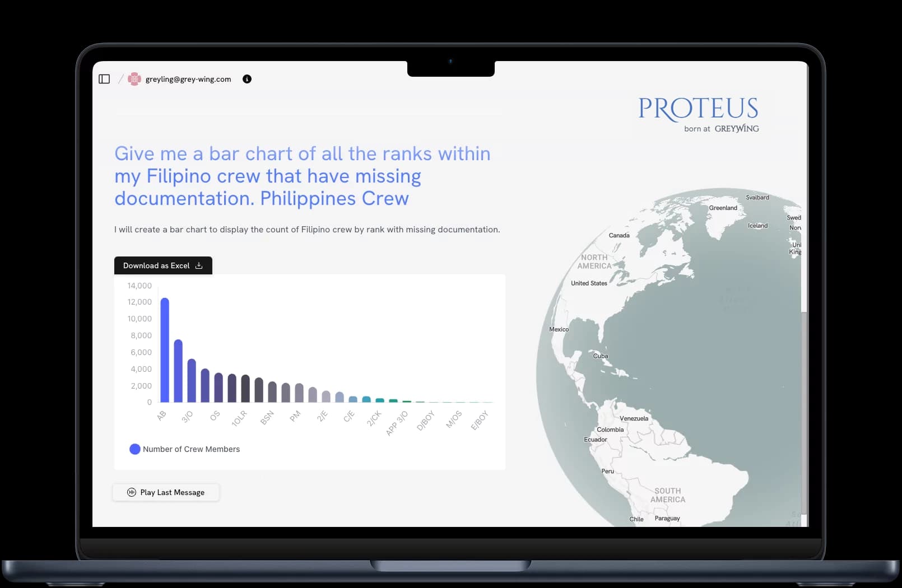This screenshot has width=902, height=588.
Task: Click the 14,000 y-axis value
Action: coord(140,286)
